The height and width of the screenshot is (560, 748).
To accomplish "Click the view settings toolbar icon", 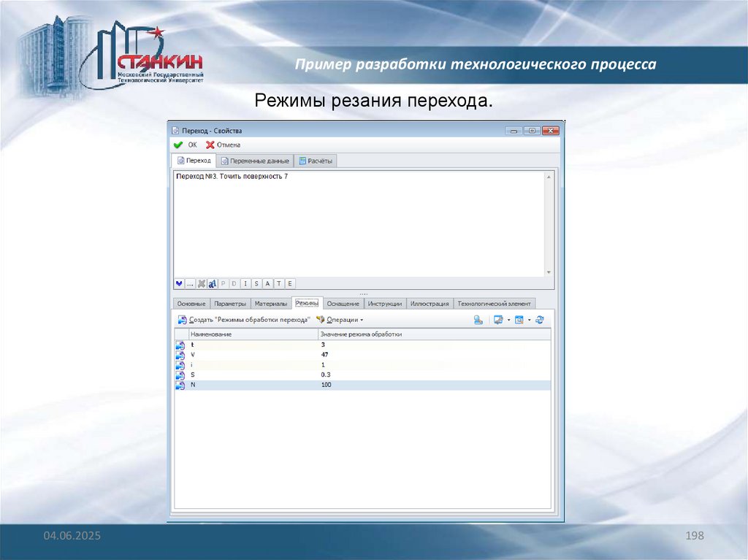I will (498, 320).
